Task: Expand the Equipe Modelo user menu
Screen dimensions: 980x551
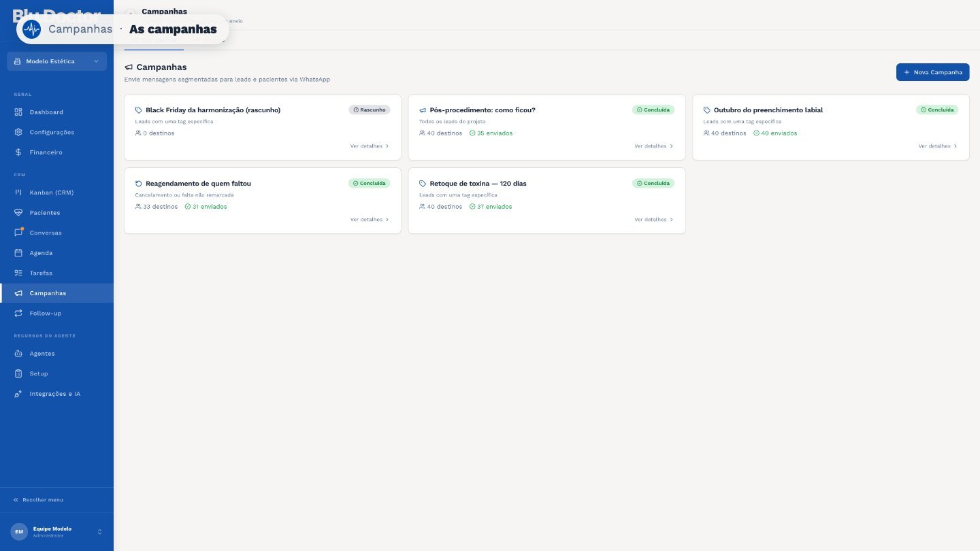Action: coord(57,532)
